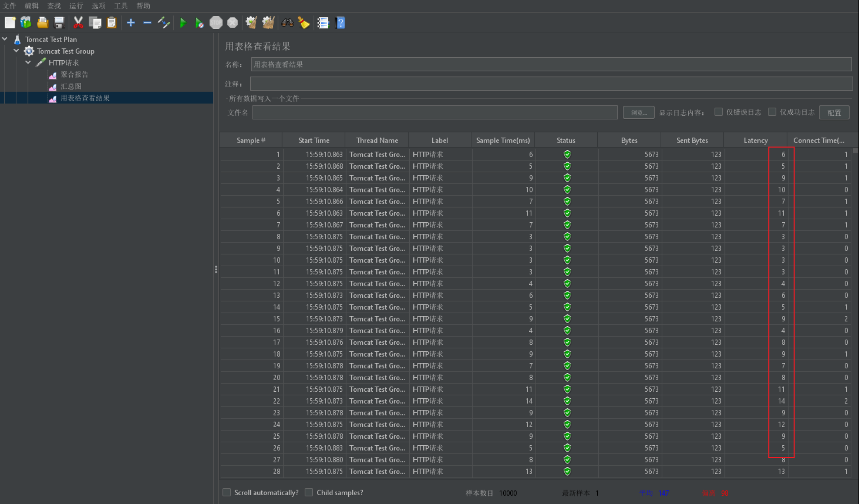Collapse the Tomcat Test Plan node
The height and width of the screenshot is (504, 859).
pos(5,39)
